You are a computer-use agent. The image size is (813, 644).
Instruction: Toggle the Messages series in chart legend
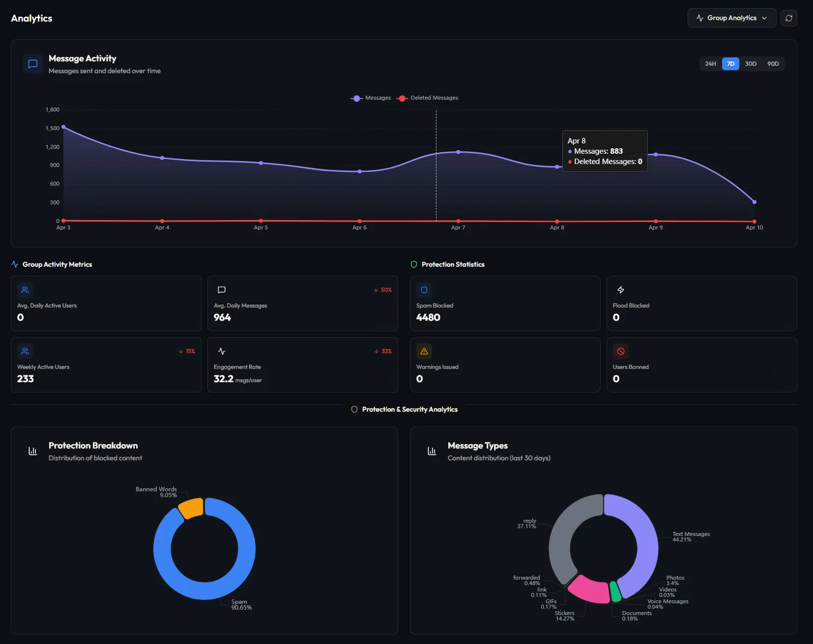(371, 98)
